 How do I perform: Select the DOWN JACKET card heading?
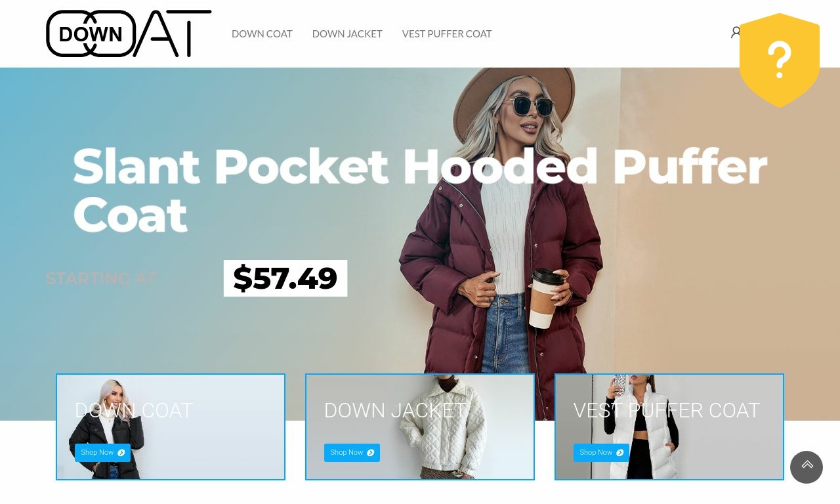coord(395,410)
